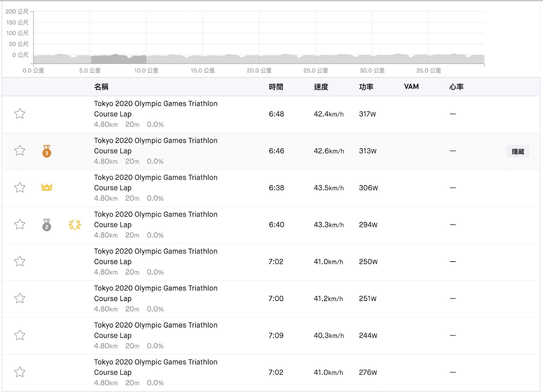This screenshot has width=543, height=392.
Task: Click the 隱藏 hide button
Action: click(518, 151)
